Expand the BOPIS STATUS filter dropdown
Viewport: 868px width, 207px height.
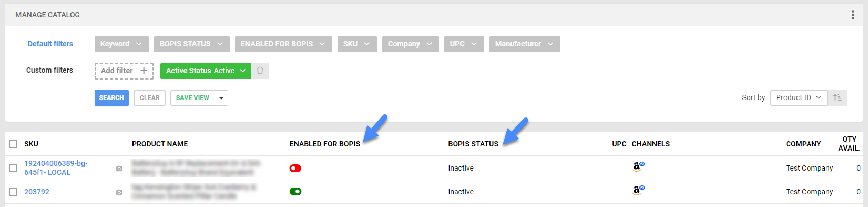191,44
